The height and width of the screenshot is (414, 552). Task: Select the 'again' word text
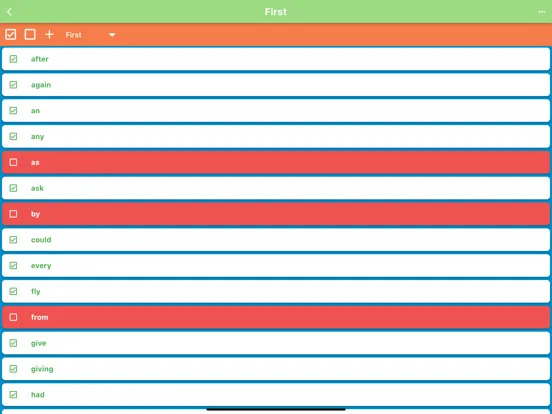(x=41, y=85)
